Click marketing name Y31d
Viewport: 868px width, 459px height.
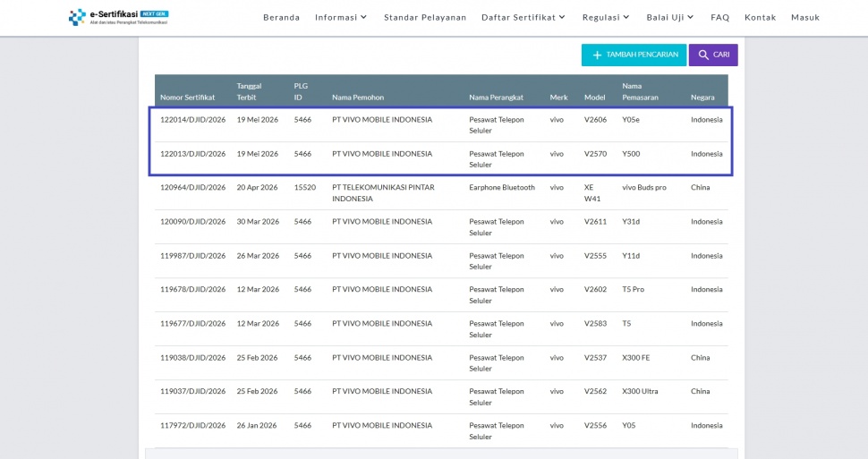[x=631, y=222]
